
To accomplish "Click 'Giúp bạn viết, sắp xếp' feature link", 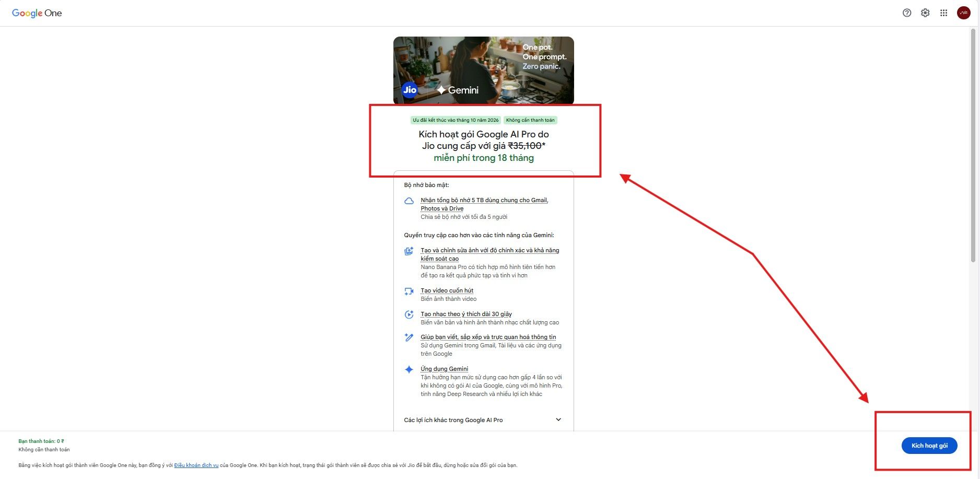I will coord(488,337).
